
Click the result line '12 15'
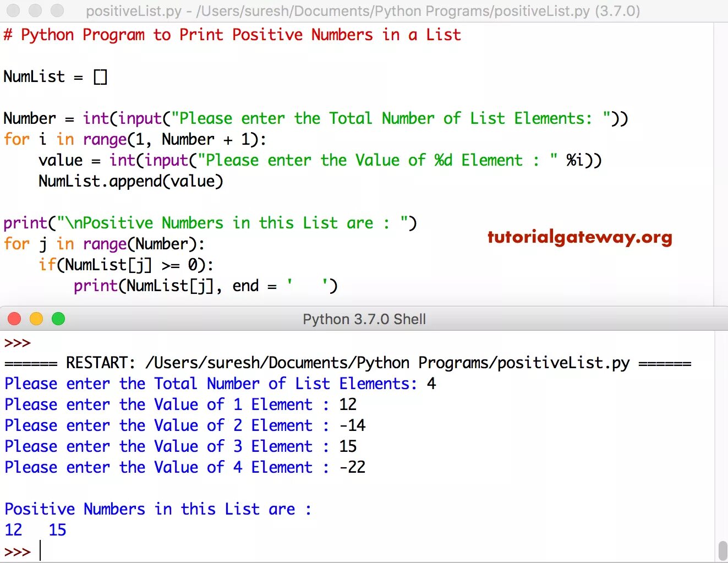tap(35, 530)
